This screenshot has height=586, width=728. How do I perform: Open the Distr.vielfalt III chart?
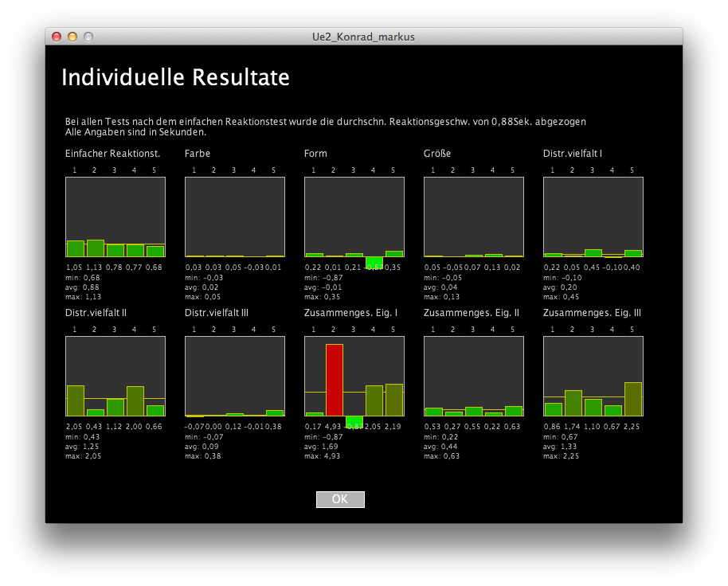pos(234,375)
